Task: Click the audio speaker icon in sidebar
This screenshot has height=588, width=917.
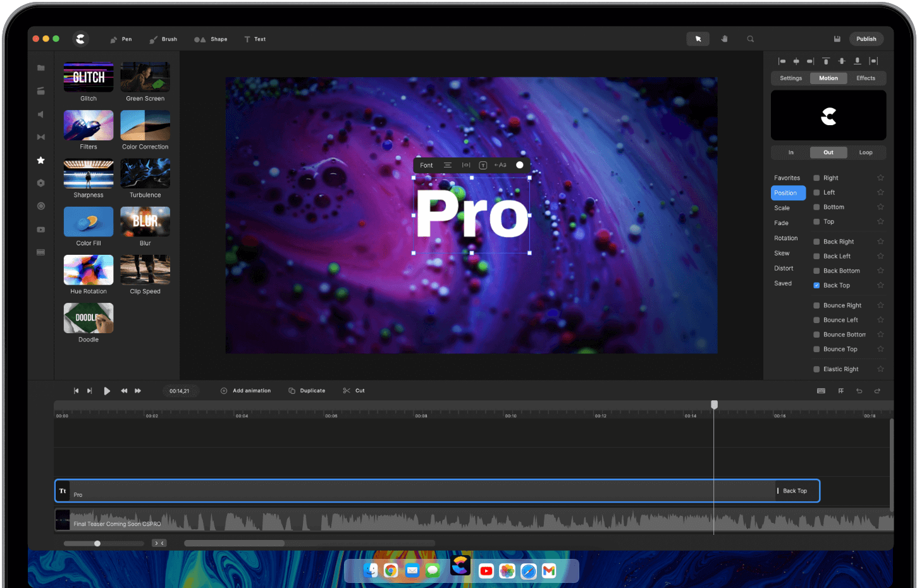Action: pyautogui.click(x=40, y=114)
